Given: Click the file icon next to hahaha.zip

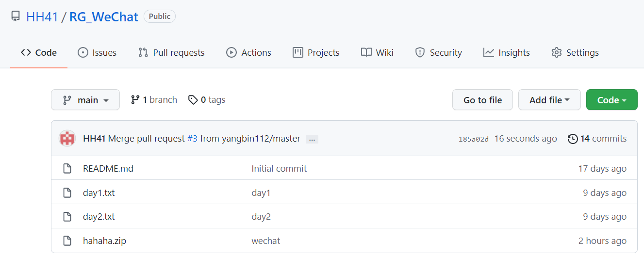Looking at the screenshot, I should pyautogui.click(x=67, y=241).
